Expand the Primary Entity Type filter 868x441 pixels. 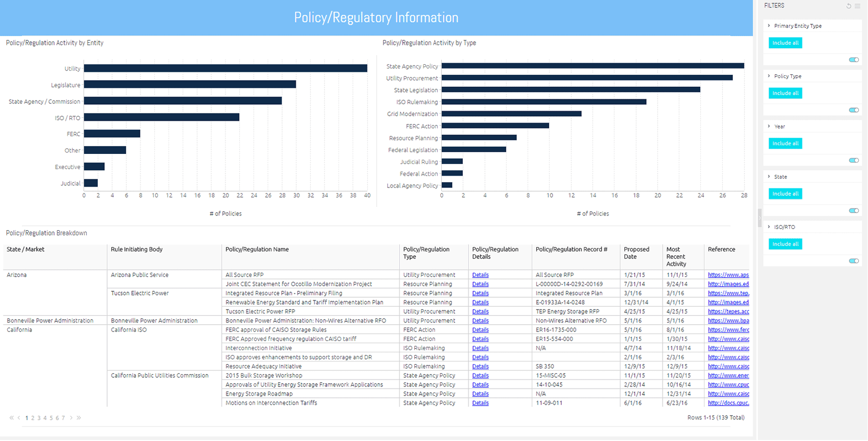tap(769, 26)
